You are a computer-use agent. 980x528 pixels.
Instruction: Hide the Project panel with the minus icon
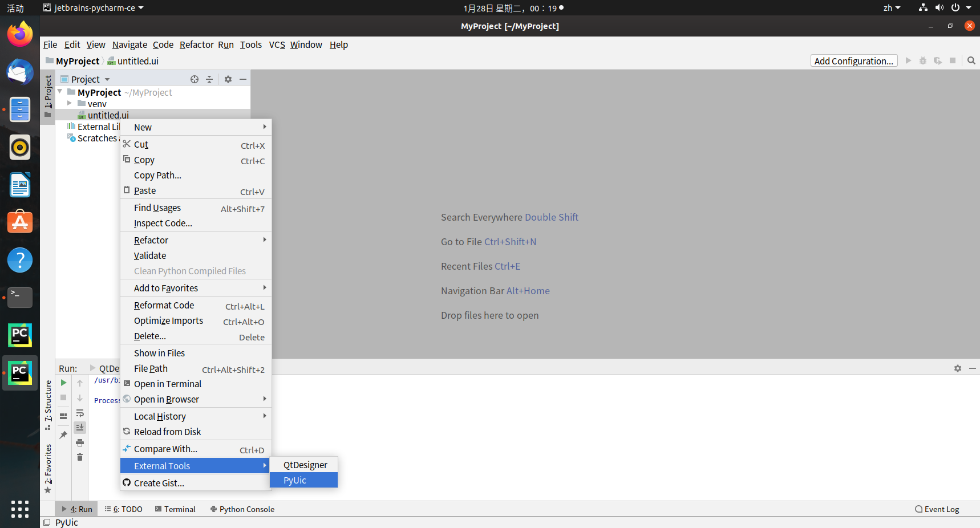243,79
